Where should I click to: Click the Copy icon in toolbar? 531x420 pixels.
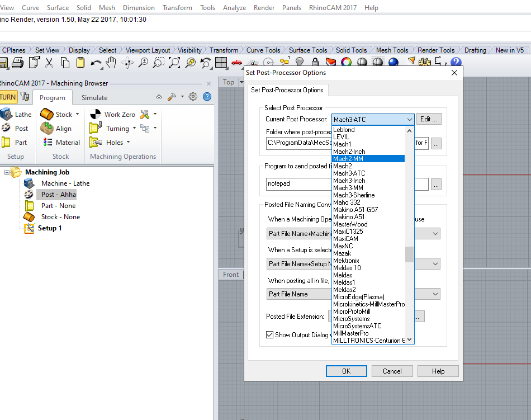pyautogui.click(x=65, y=63)
